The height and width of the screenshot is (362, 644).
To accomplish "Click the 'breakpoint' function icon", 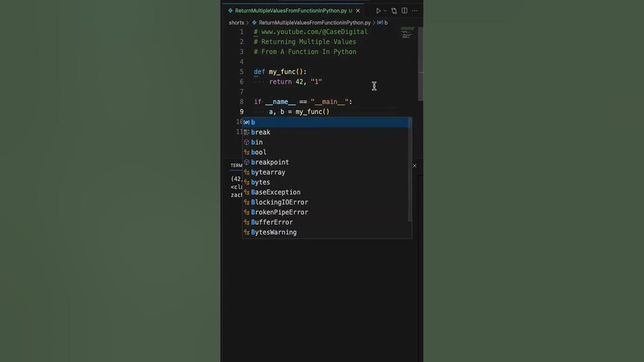I will point(247,162).
